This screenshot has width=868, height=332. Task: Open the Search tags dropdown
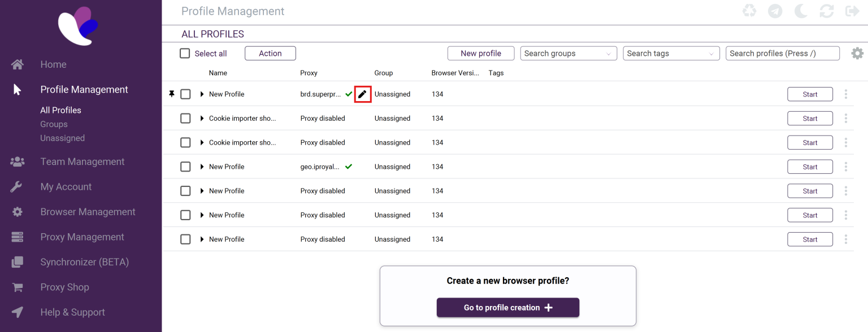click(671, 53)
